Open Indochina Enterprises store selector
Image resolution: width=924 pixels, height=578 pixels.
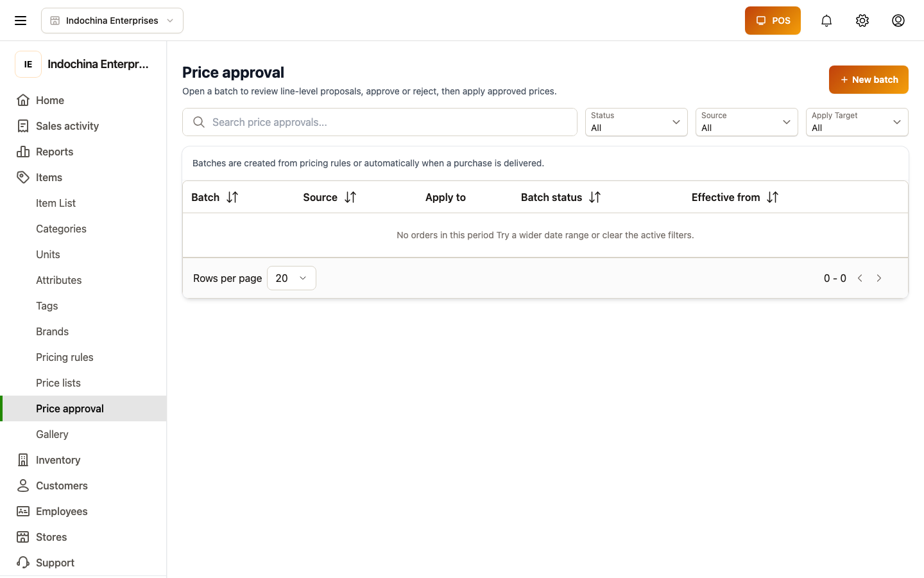tap(112, 21)
